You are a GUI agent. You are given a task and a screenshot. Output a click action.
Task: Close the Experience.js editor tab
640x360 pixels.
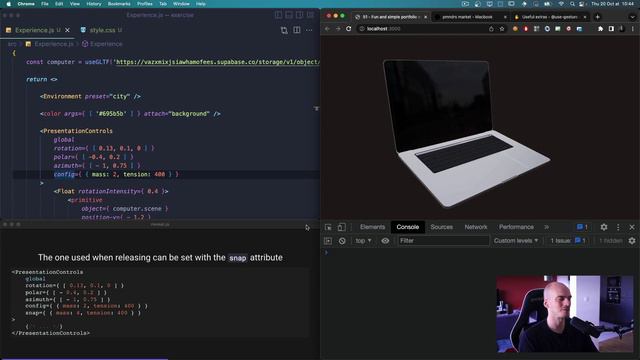pos(67,30)
